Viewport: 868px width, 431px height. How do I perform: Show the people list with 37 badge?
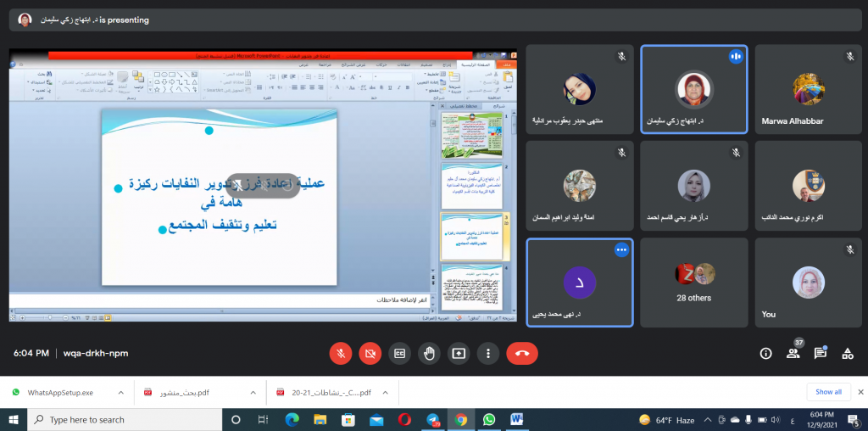(793, 353)
